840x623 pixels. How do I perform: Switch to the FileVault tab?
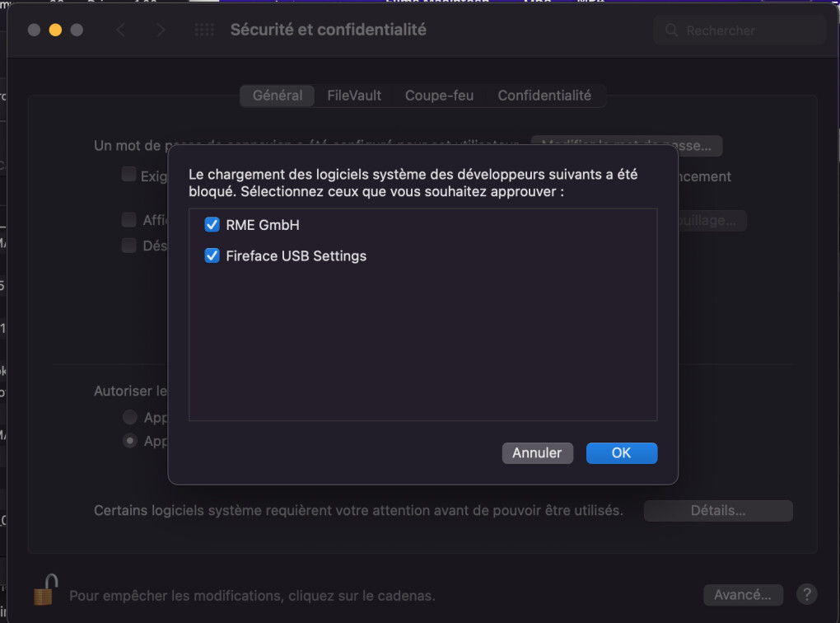[x=354, y=96]
